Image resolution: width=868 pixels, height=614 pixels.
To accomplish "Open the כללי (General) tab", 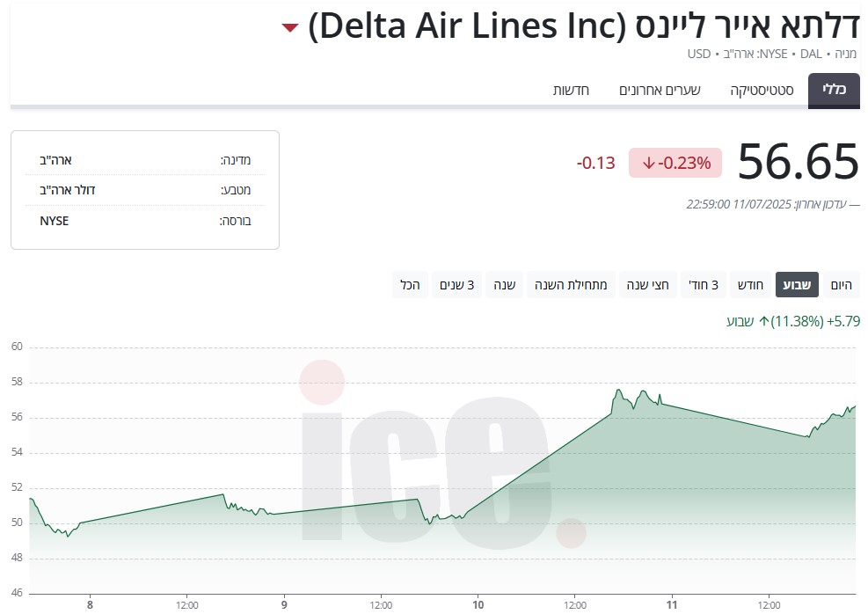I will 834,91.
